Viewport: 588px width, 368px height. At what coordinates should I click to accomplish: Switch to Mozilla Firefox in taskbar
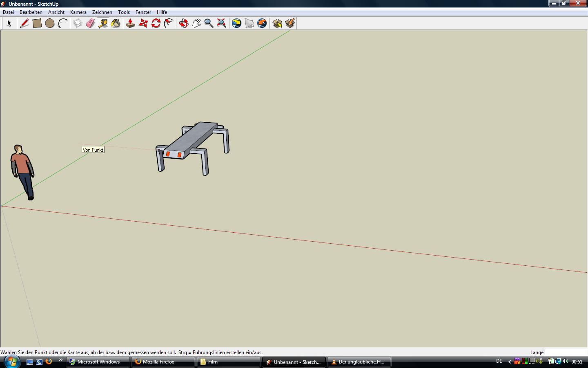pyautogui.click(x=163, y=362)
